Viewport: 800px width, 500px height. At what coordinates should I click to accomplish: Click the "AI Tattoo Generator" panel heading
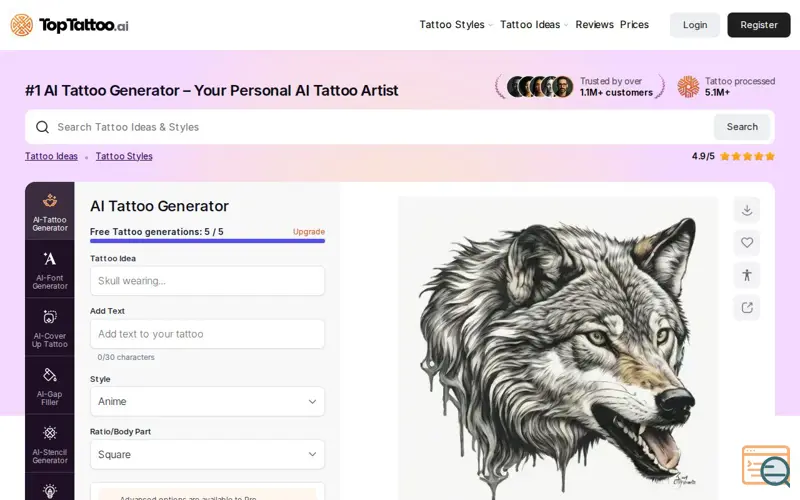[x=159, y=206]
